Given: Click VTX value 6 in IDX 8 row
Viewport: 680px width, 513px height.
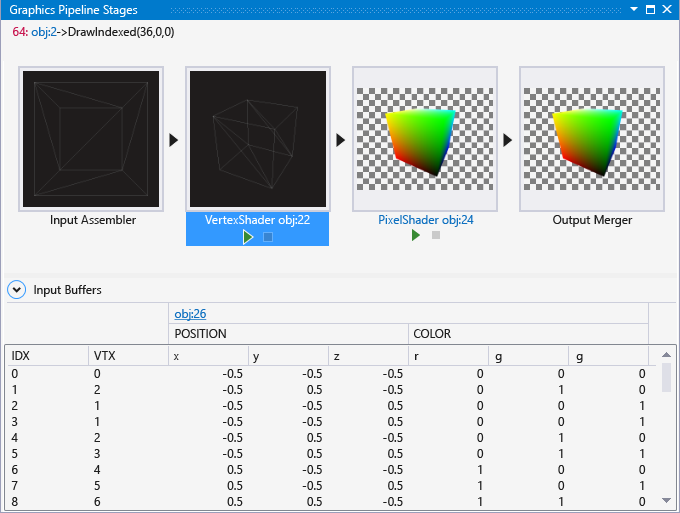Looking at the screenshot, I should pyautogui.click(x=97, y=502).
